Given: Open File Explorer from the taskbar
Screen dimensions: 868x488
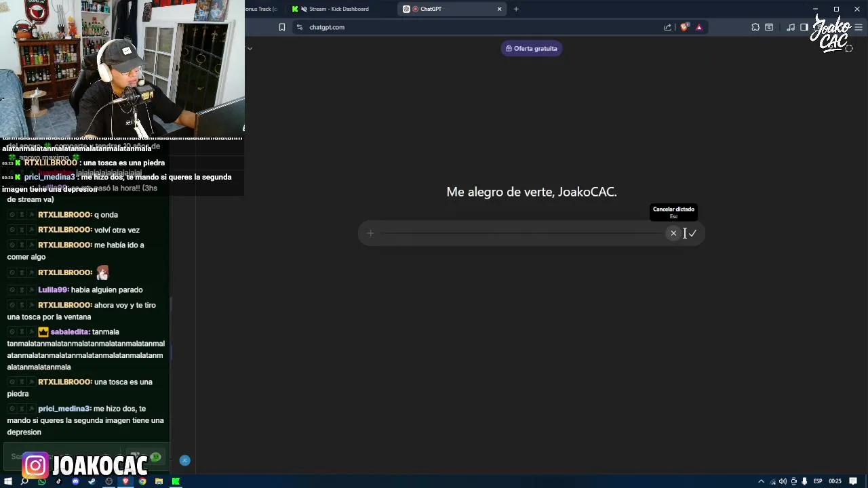Looking at the screenshot, I should [x=159, y=481].
